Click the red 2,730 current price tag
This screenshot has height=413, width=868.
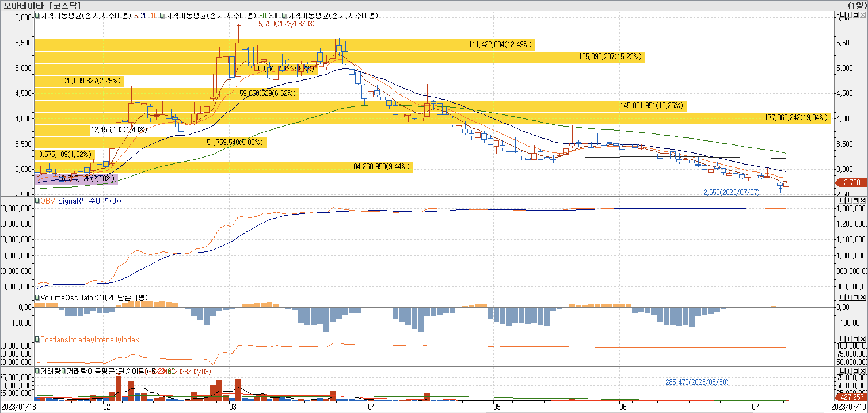click(x=852, y=182)
